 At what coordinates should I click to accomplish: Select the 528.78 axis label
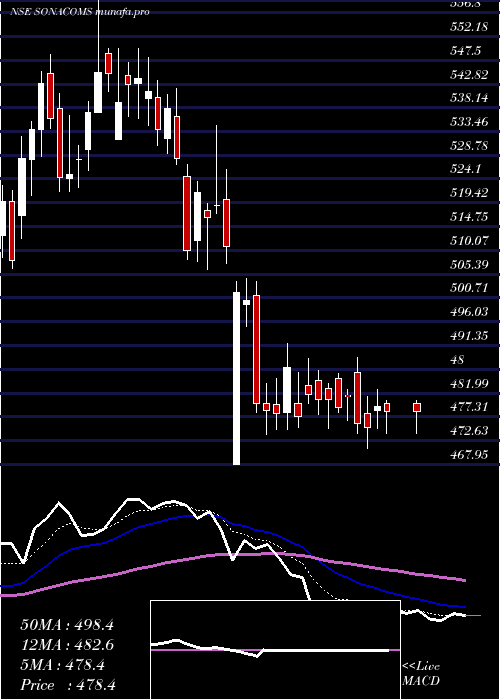(x=469, y=146)
